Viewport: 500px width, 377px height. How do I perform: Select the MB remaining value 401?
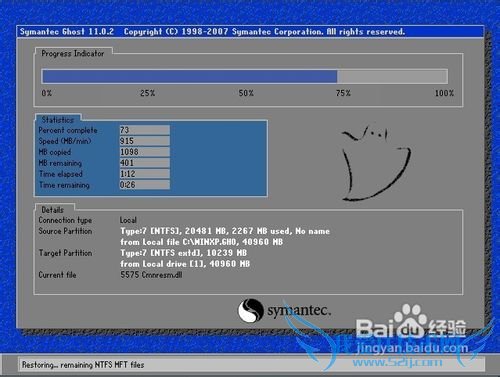tap(145, 163)
